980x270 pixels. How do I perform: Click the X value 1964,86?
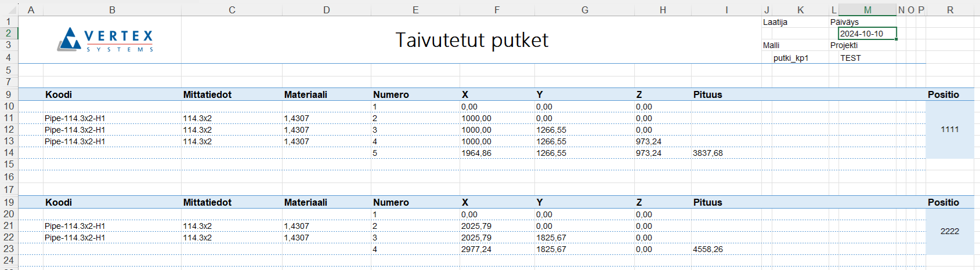(476, 154)
